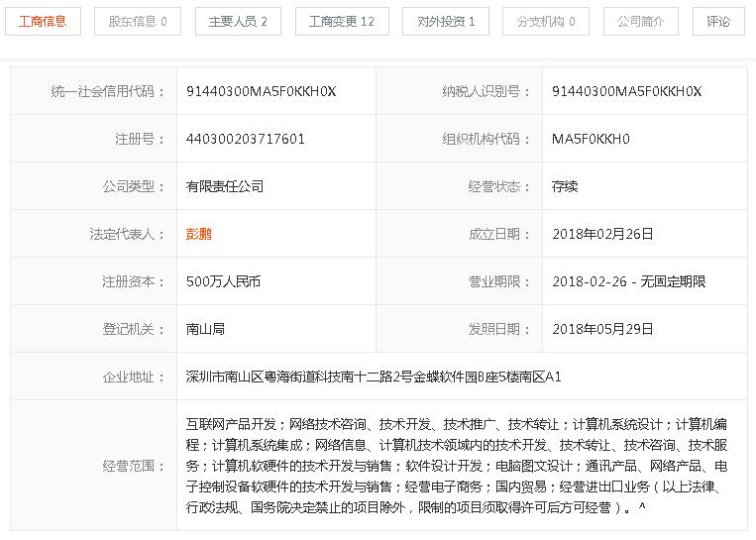Open the 公司简介 tab

point(640,21)
